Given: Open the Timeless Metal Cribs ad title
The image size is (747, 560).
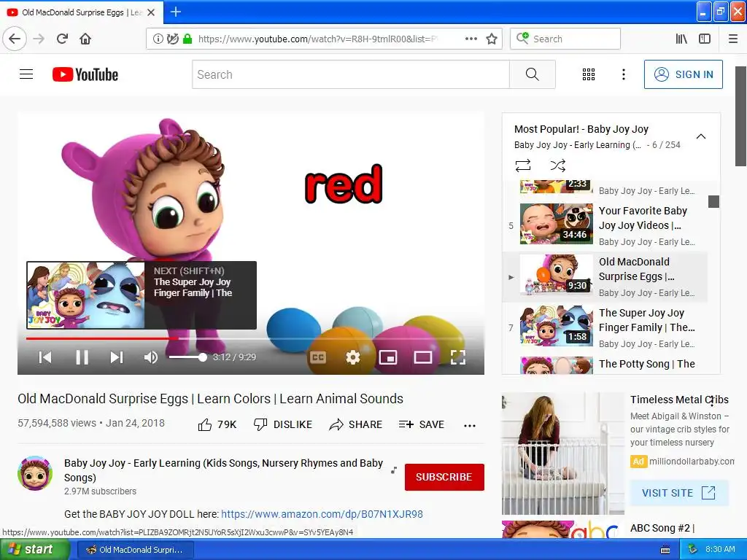Looking at the screenshot, I should [679, 400].
